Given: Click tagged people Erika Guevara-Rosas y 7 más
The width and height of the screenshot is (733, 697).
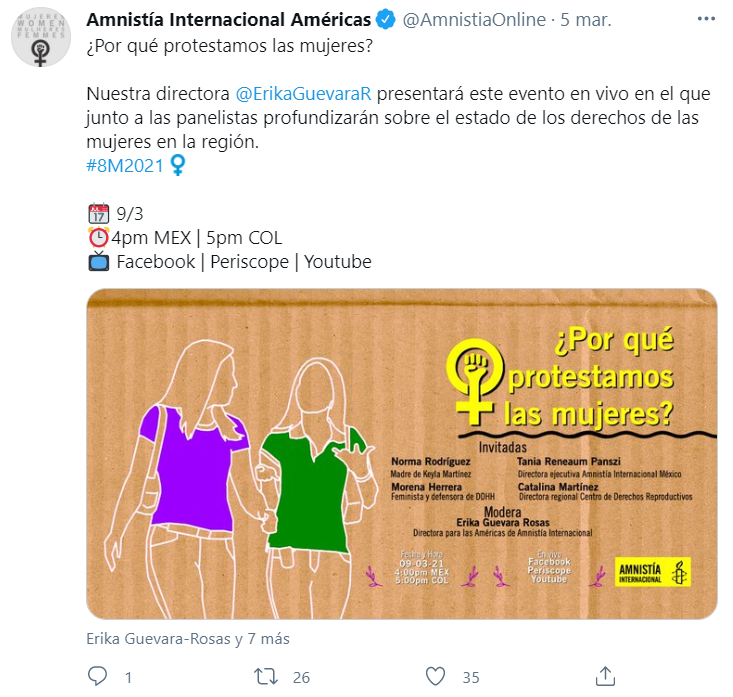Looking at the screenshot, I should [188, 639].
